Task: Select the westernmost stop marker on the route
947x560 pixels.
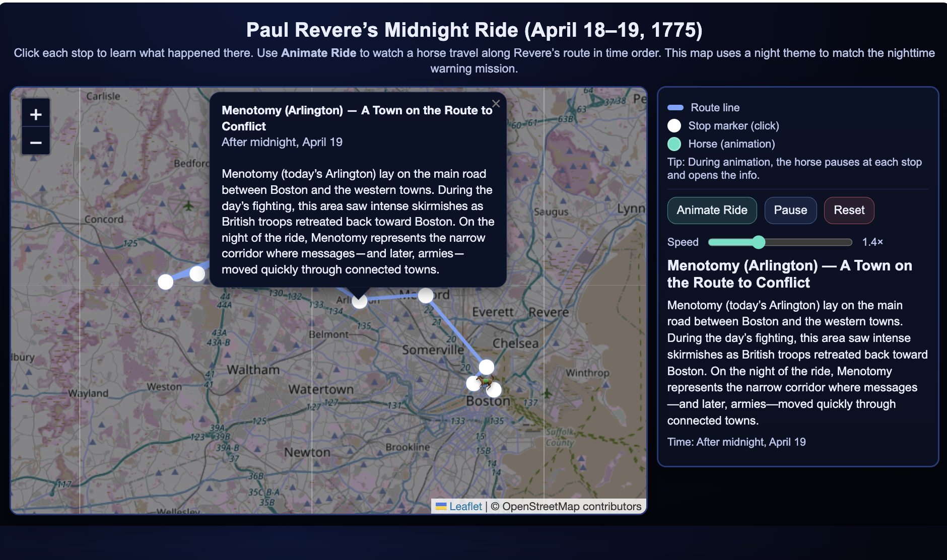Action: click(166, 282)
